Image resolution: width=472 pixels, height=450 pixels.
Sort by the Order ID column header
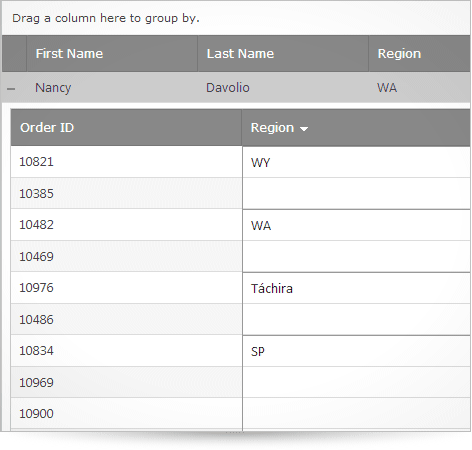click(x=126, y=128)
